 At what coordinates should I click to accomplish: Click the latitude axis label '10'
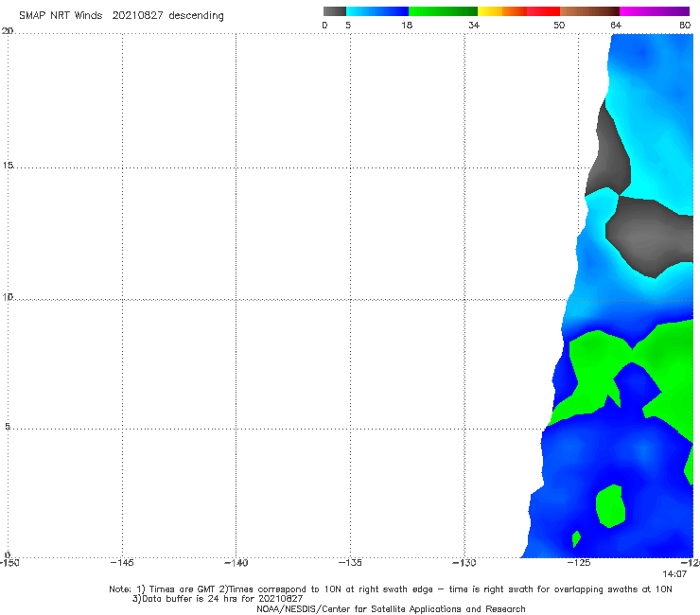click(x=8, y=297)
